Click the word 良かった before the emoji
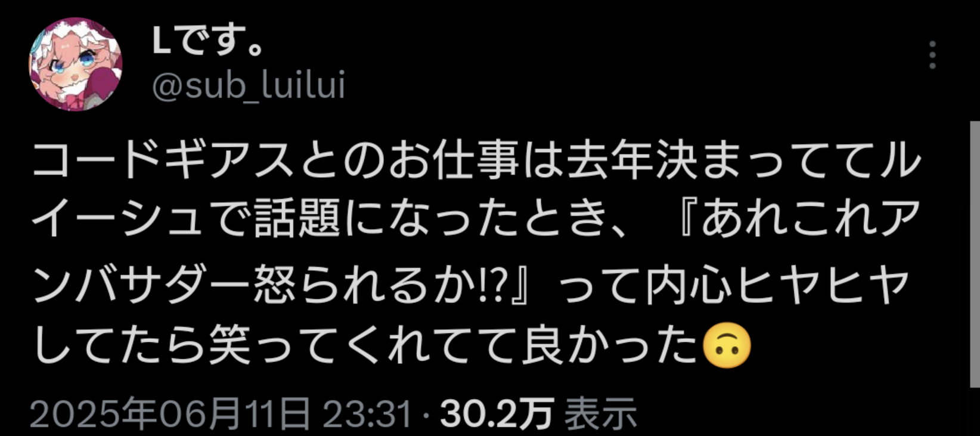The height and width of the screenshot is (436, 980). click(x=610, y=347)
